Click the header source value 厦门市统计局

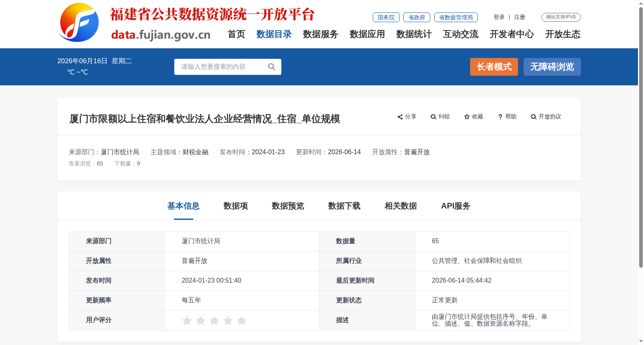[120, 152]
